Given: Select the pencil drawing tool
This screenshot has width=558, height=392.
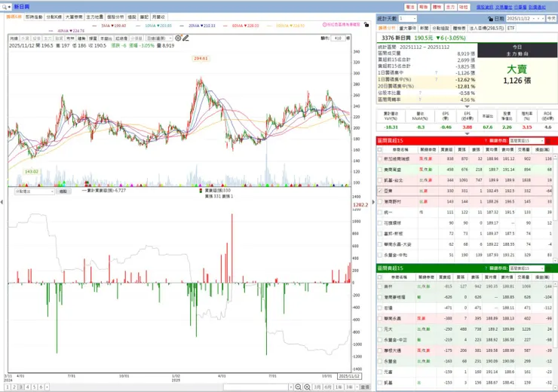Looking at the screenshot, I should [x=185, y=38].
